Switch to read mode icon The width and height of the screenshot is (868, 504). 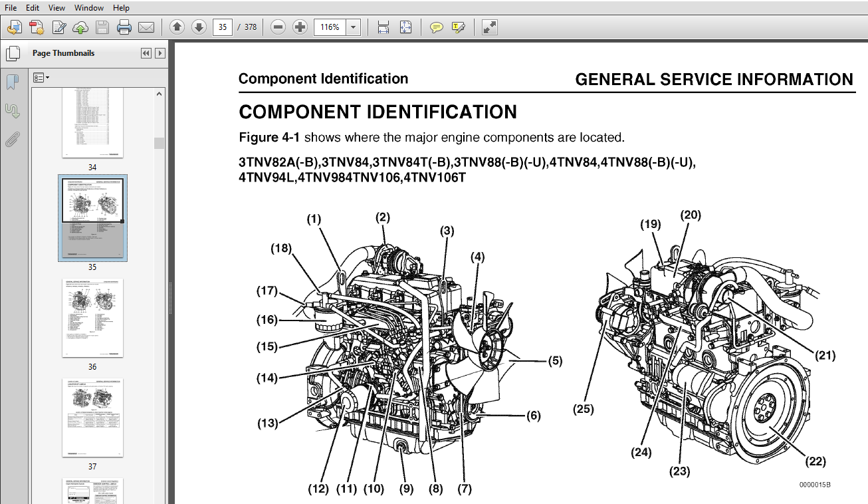(490, 27)
